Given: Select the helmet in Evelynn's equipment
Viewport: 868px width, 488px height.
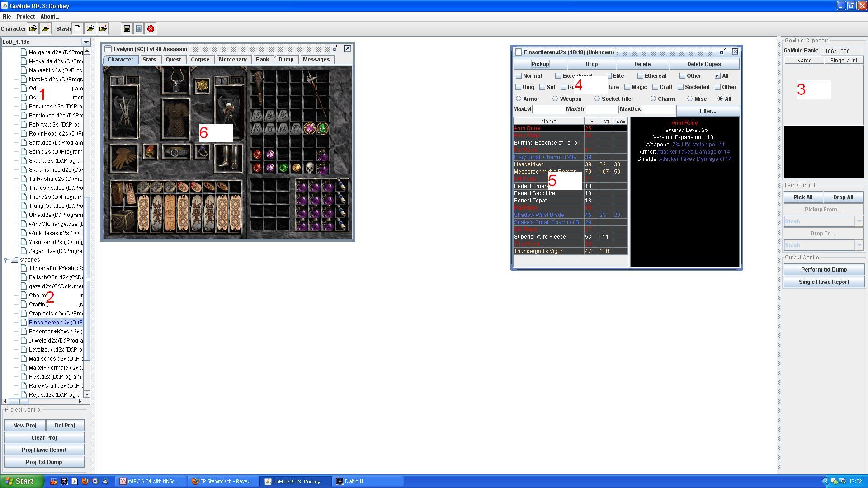Looking at the screenshot, I should click(x=176, y=80).
